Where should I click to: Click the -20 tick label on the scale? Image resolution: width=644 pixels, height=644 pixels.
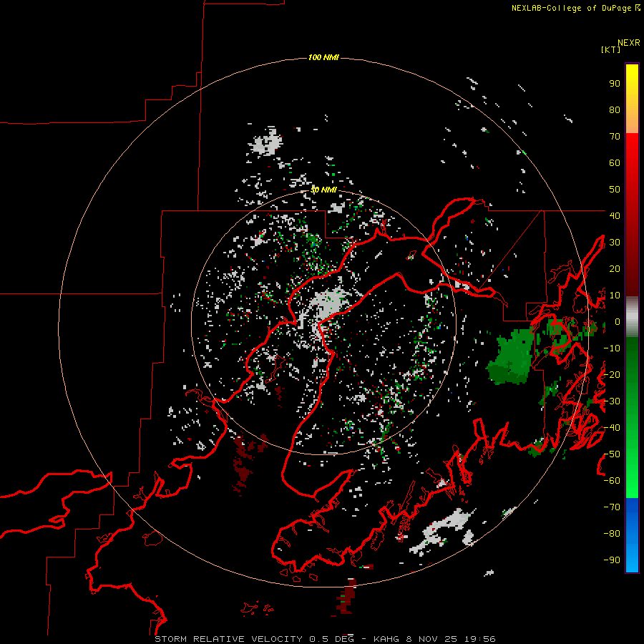[x=612, y=374]
